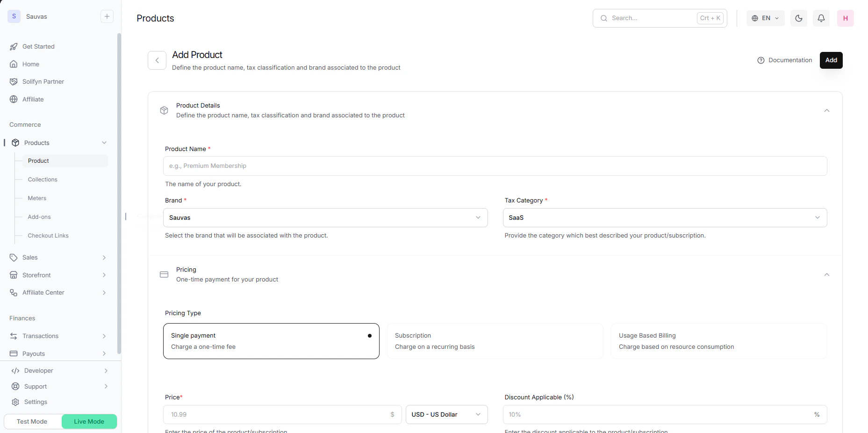Expand the Payouts menu chevron
868x433 pixels.
click(104, 354)
